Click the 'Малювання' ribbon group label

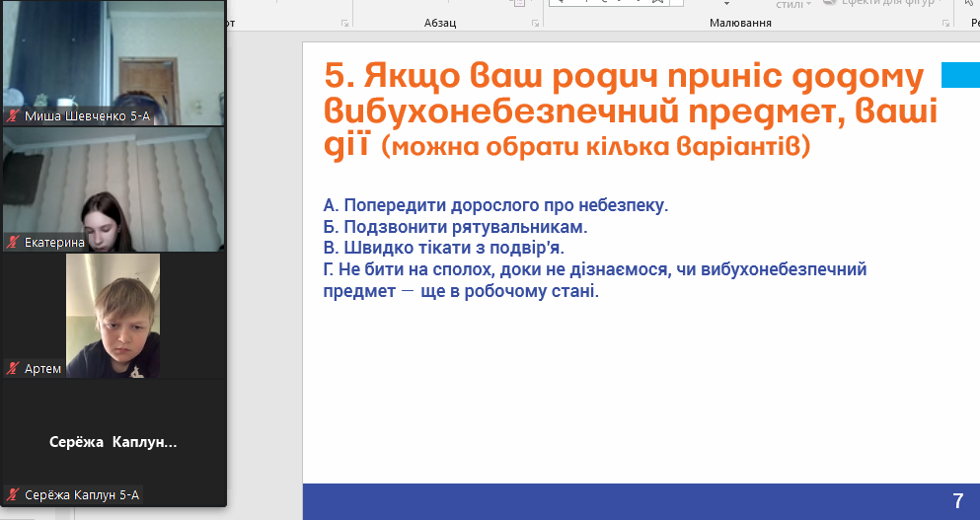pyautogui.click(x=740, y=23)
